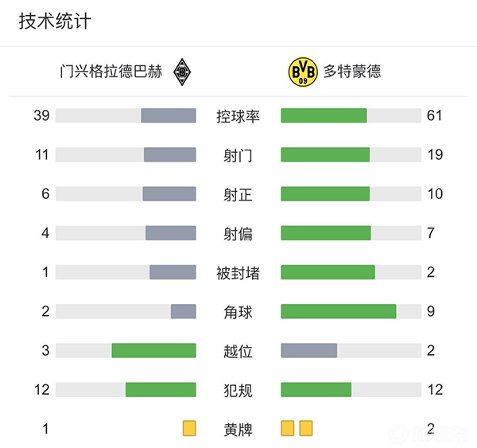This screenshot has width=477, height=448.
Task: Open the 技术统计 section heading
Action: tap(55, 21)
